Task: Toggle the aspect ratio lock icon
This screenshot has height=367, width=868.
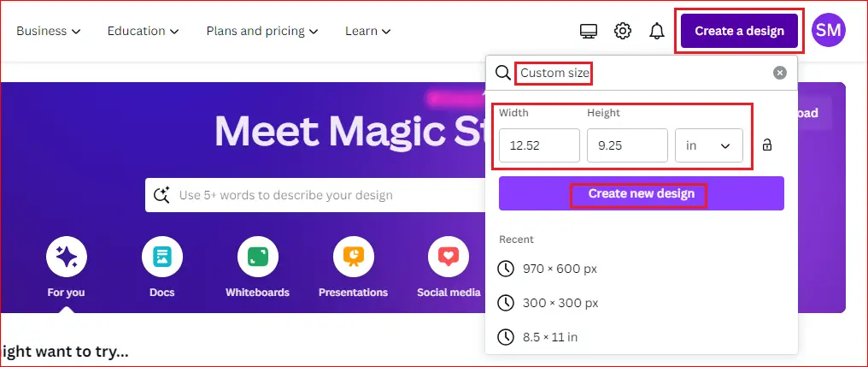Action: [766, 145]
